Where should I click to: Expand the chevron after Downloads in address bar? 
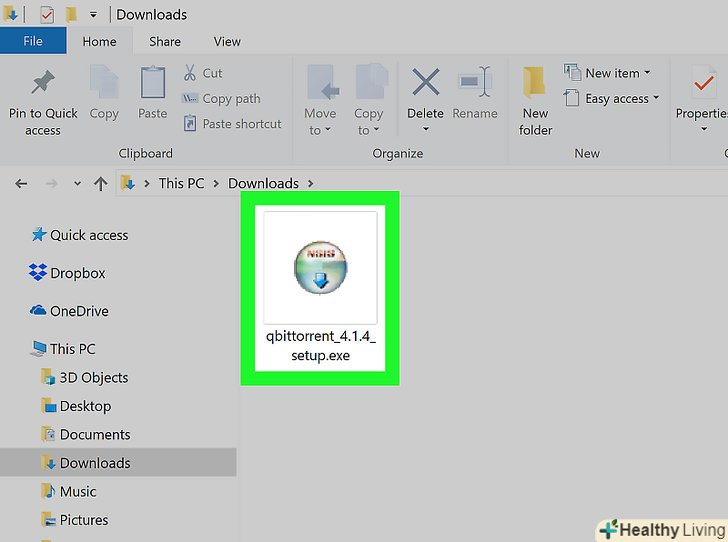[x=310, y=184]
